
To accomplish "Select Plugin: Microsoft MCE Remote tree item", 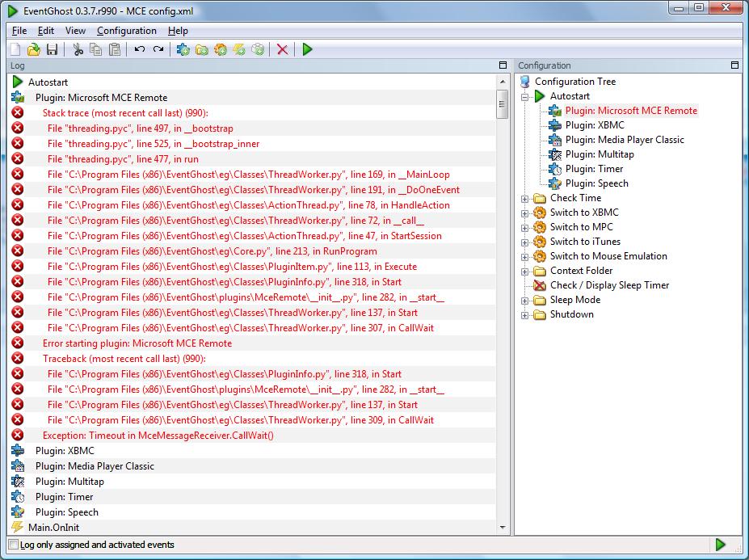I will 631,111.
